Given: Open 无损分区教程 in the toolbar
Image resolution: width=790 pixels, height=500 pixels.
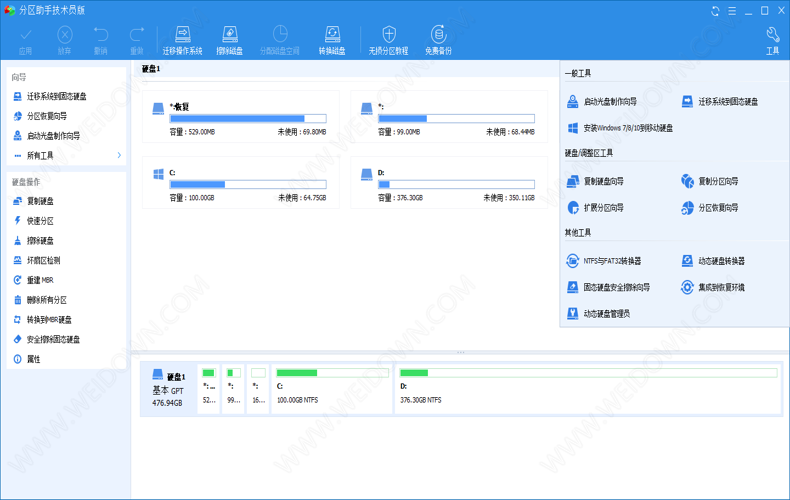Looking at the screenshot, I should point(388,40).
